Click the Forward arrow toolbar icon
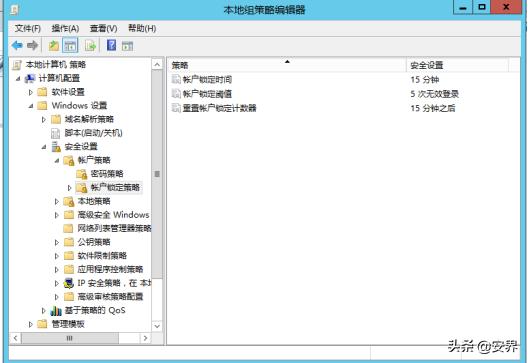This screenshot has height=363, width=528. click(x=32, y=45)
